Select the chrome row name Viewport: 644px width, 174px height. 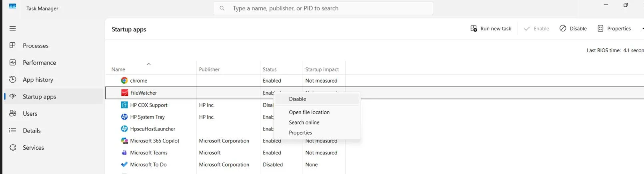coord(138,81)
